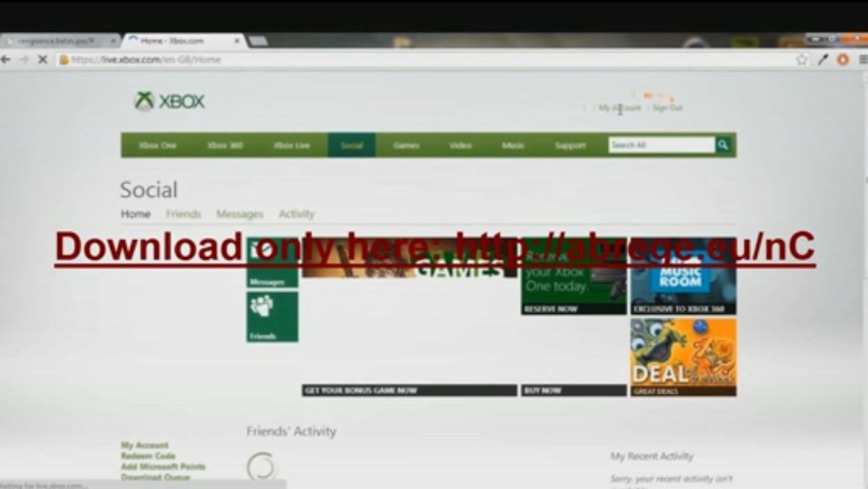
Task: Open the Music menu
Action: 513,145
